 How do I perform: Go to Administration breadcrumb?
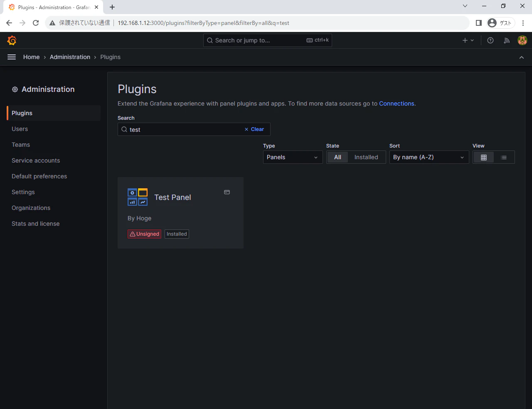pyautogui.click(x=70, y=57)
